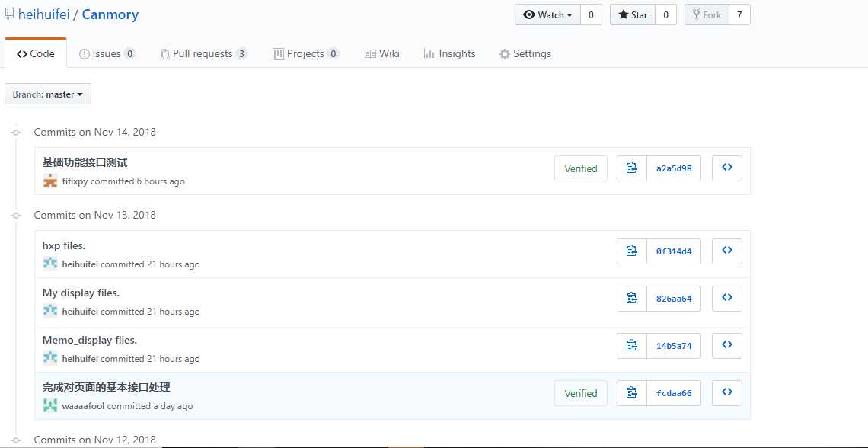The width and height of the screenshot is (868, 448).
Task: Open heihuifei author link on hxp files commit
Action: [80, 264]
